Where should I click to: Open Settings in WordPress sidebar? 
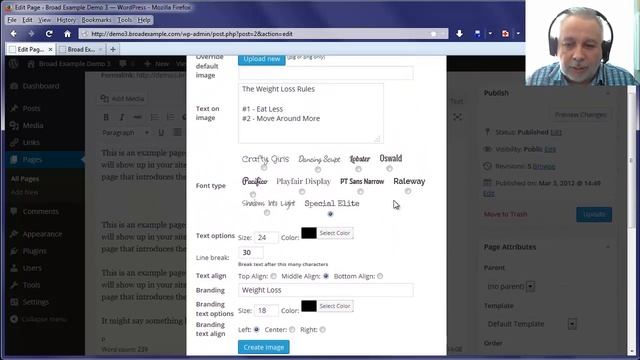point(36,302)
